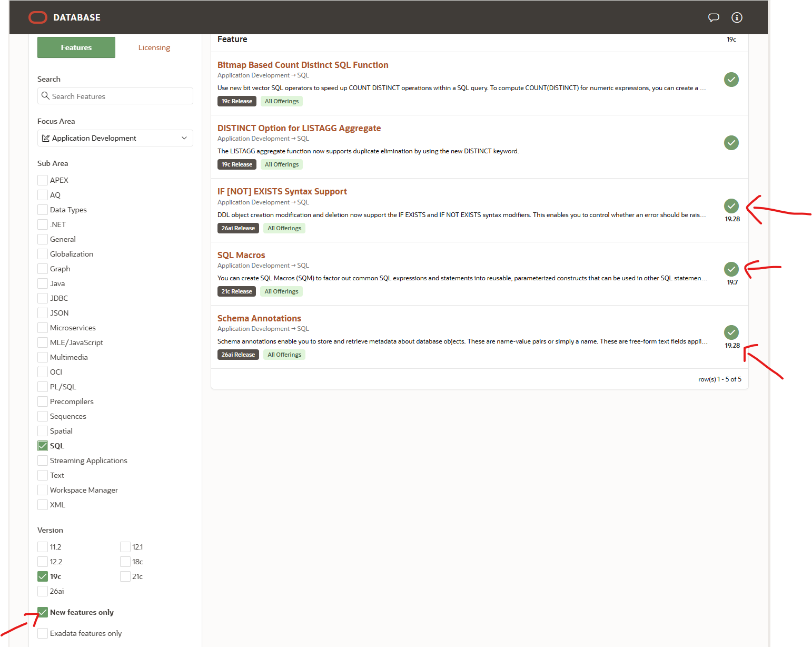Screen dimensions: 812x647
Task: Check the 21c version filter
Action: (125, 576)
